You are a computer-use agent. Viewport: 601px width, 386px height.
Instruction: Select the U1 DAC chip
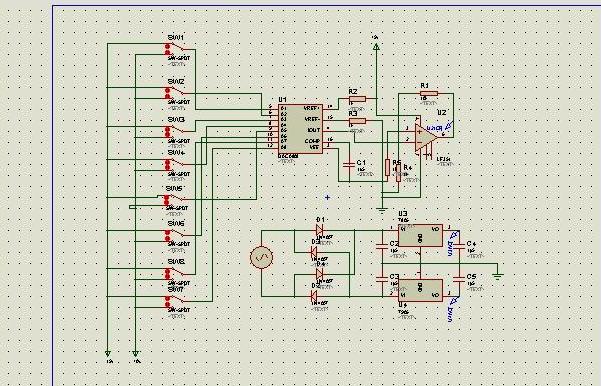click(300, 129)
